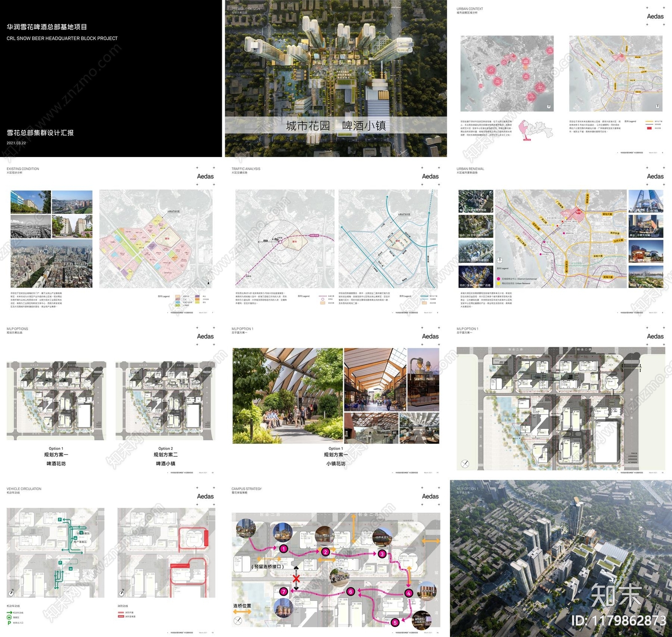Click the Aedas logo on Campus Strategy slide

430,496
